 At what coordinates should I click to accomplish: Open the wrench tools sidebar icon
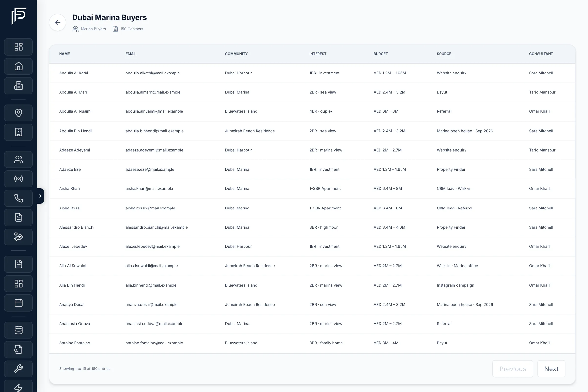[19, 369]
